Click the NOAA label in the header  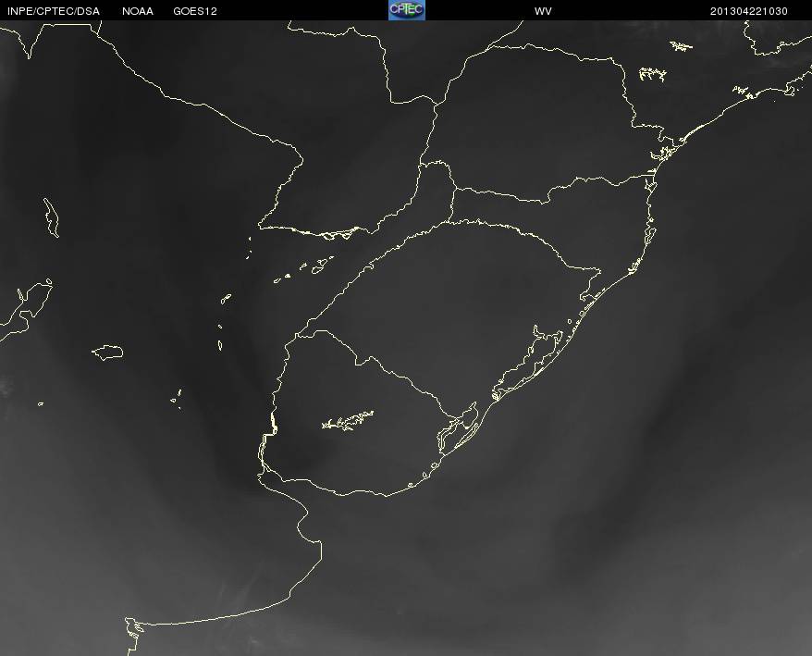coord(138,11)
